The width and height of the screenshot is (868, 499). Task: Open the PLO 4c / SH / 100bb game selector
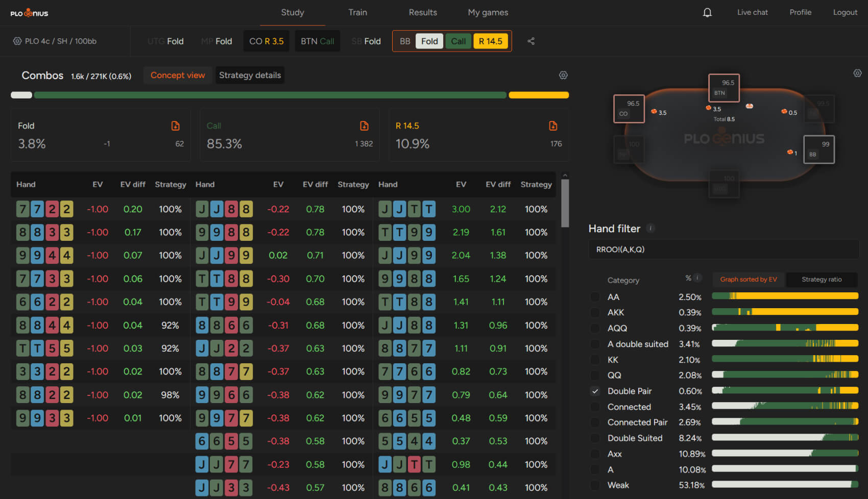(55, 41)
